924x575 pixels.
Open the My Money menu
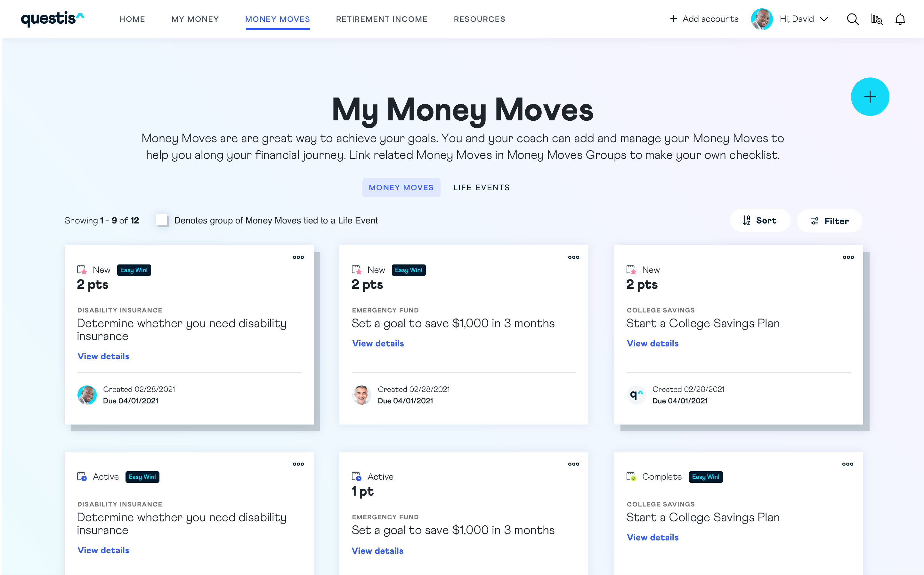click(x=195, y=19)
